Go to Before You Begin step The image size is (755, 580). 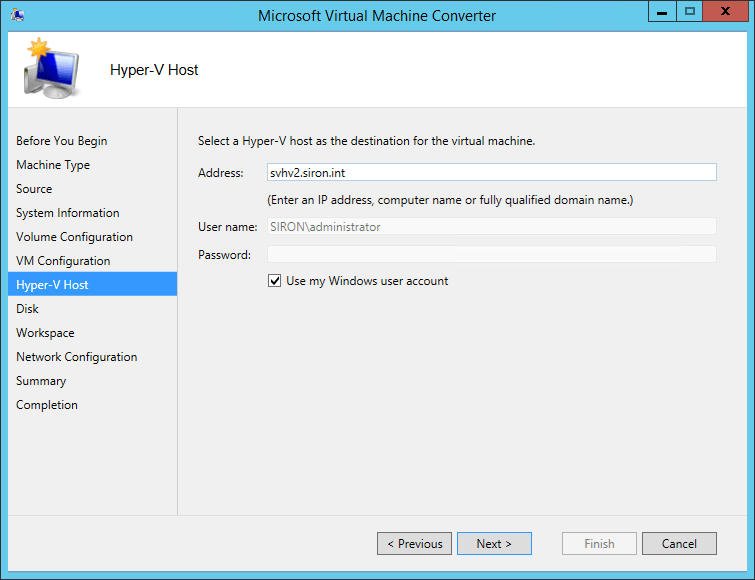click(62, 141)
